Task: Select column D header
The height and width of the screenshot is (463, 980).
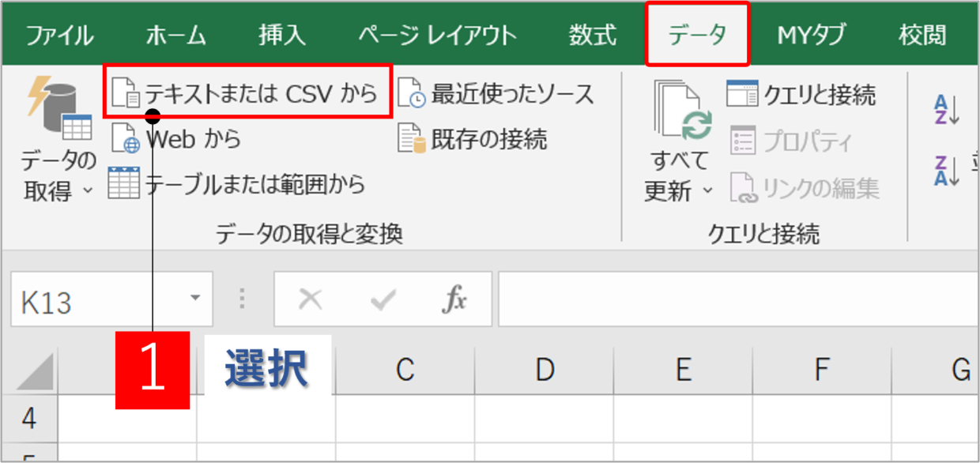Action: coord(544,369)
